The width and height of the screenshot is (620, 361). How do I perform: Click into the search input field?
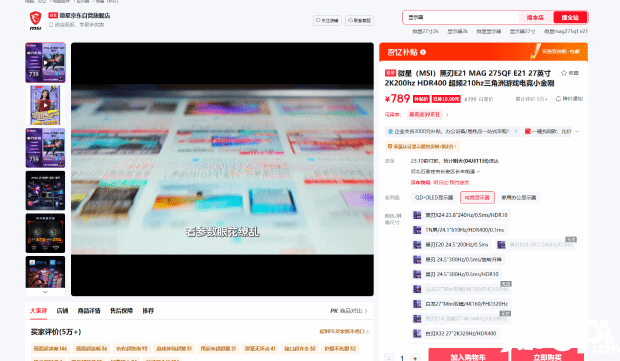tap(461, 17)
